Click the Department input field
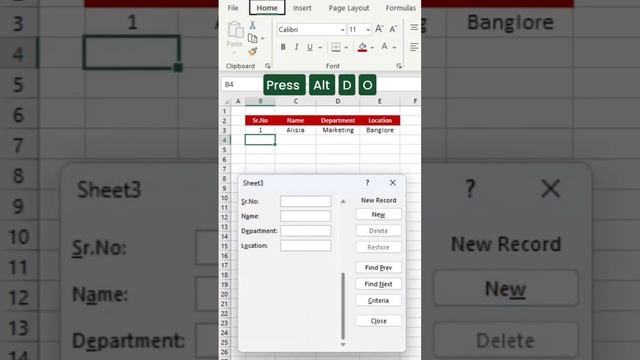Viewport: 640px width, 360px height. click(306, 231)
